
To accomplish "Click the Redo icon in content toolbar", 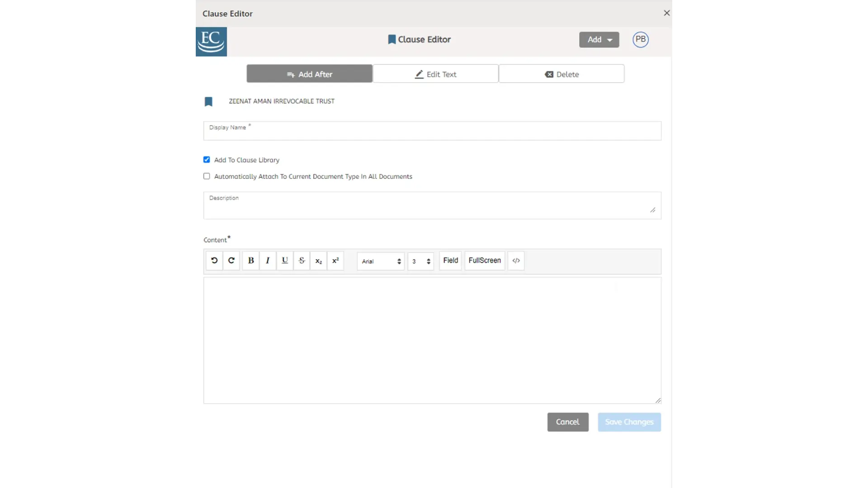I will [x=231, y=261].
